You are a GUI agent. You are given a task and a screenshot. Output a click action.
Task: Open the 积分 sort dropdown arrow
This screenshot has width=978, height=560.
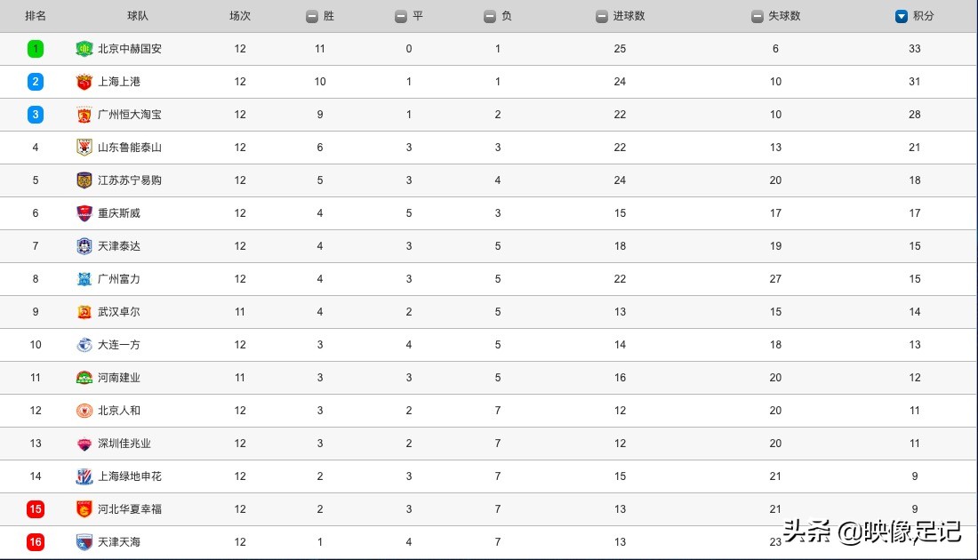pos(902,16)
